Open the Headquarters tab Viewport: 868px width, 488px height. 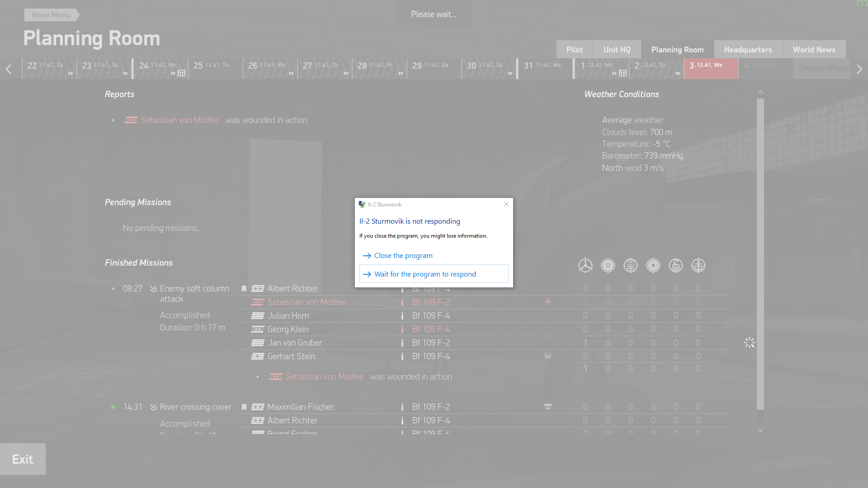coord(748,50)
